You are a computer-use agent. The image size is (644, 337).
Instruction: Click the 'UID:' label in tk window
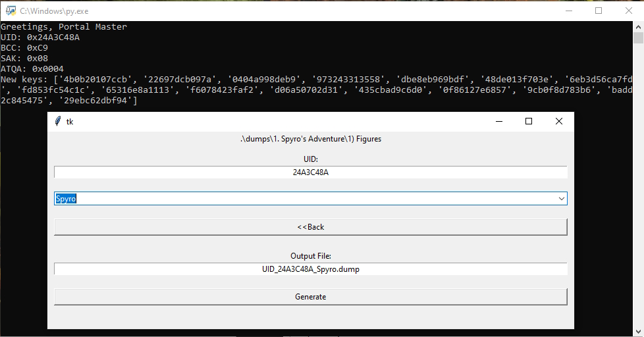click(311, 159)
